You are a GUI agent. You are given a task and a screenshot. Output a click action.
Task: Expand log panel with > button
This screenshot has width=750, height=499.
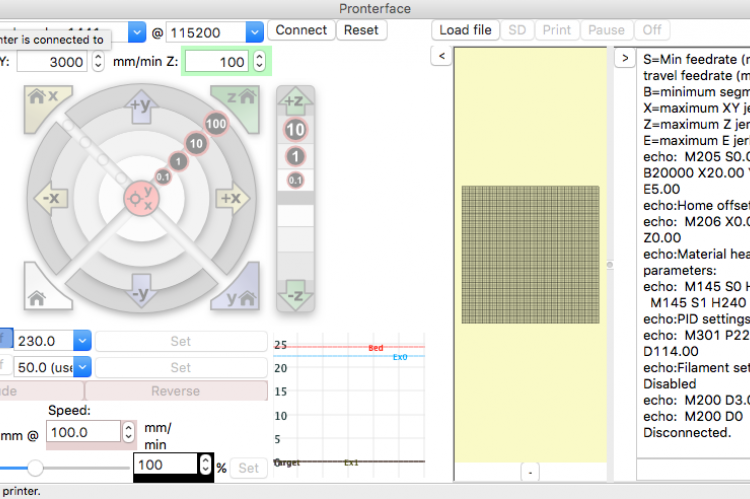click(625, 58)
